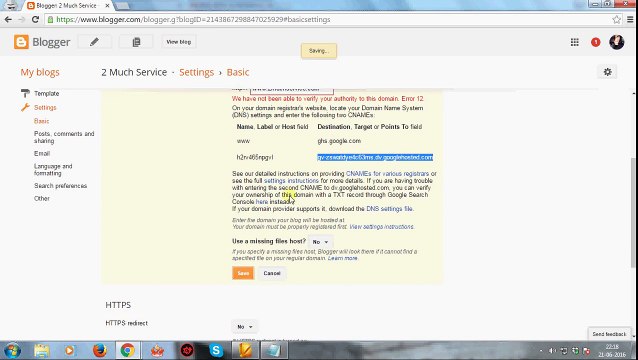Open the account profile avatar
The height and width of the screenshot is (360, 638).
coord(616,42)
